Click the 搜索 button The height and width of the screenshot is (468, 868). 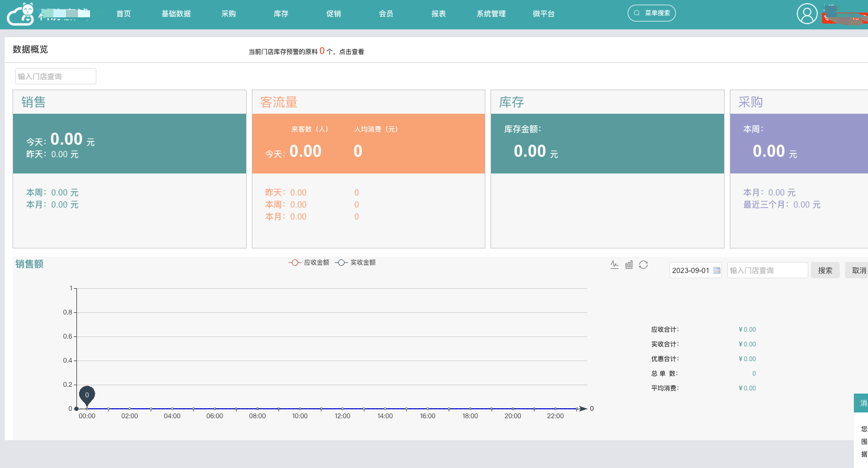pos(826,270)
